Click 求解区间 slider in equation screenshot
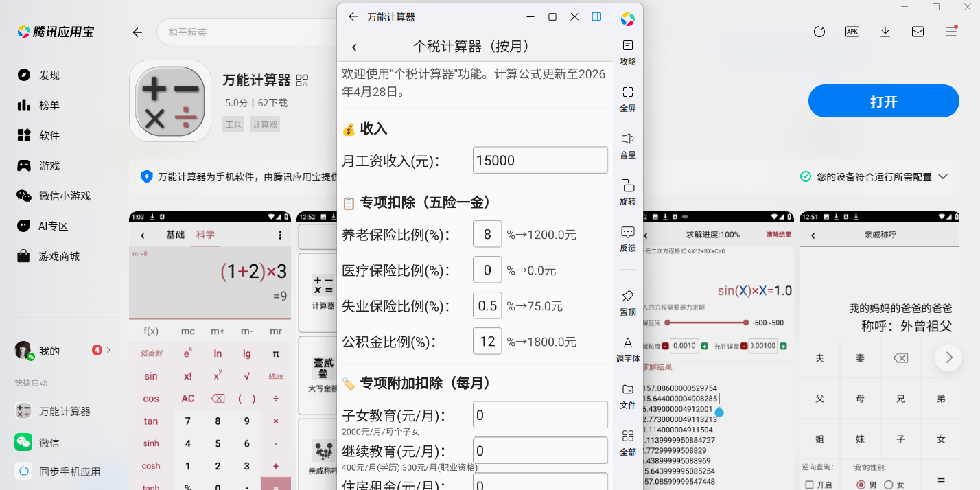This screenshot has width=980, height=490. pos(705,323)
